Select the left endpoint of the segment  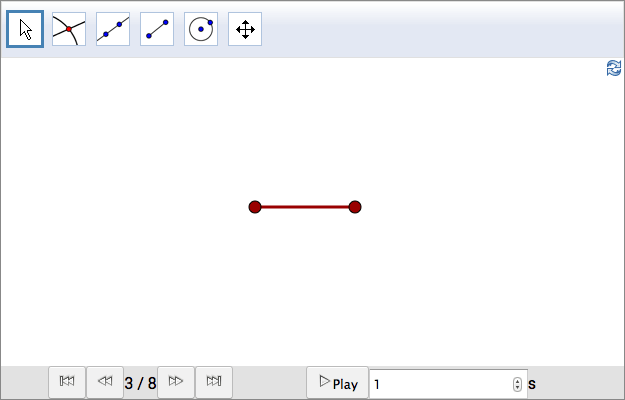click(x=255, y=207)
